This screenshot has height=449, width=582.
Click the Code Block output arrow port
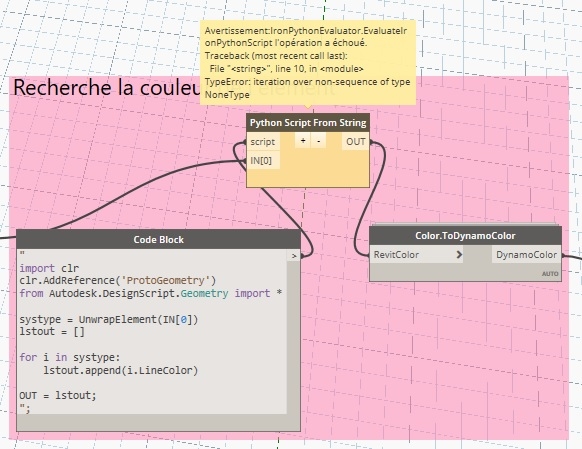tap(293, 256)
